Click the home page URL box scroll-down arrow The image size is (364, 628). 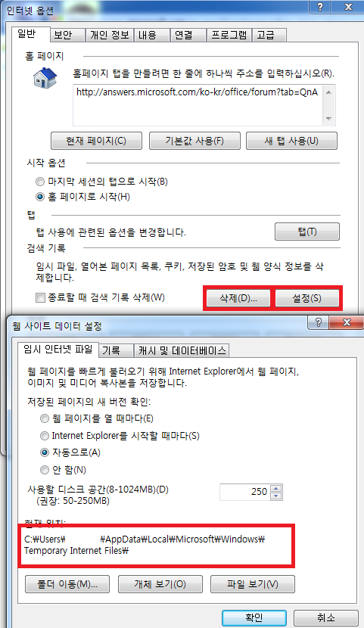click(x=328, y=119)
